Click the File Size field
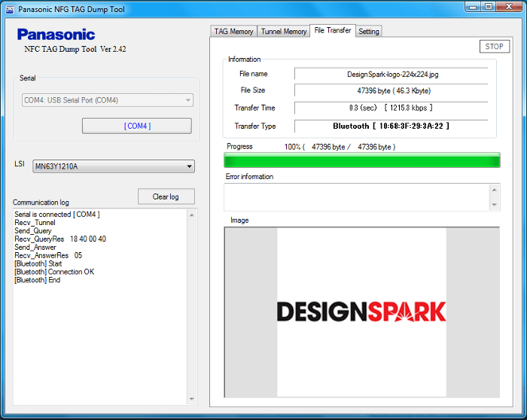Viewport: 527px width, 420px height. coord(391,90)
